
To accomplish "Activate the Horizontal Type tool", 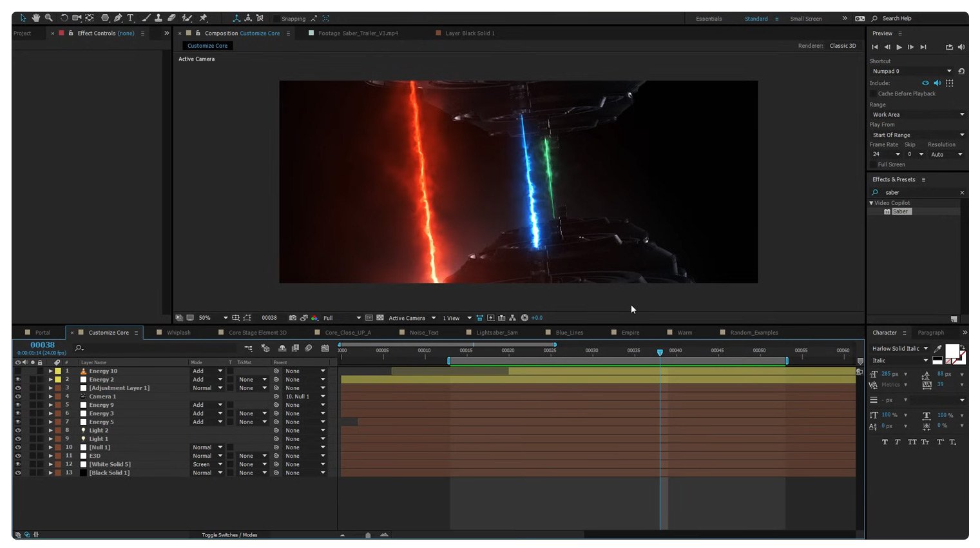I will (130, 18).
